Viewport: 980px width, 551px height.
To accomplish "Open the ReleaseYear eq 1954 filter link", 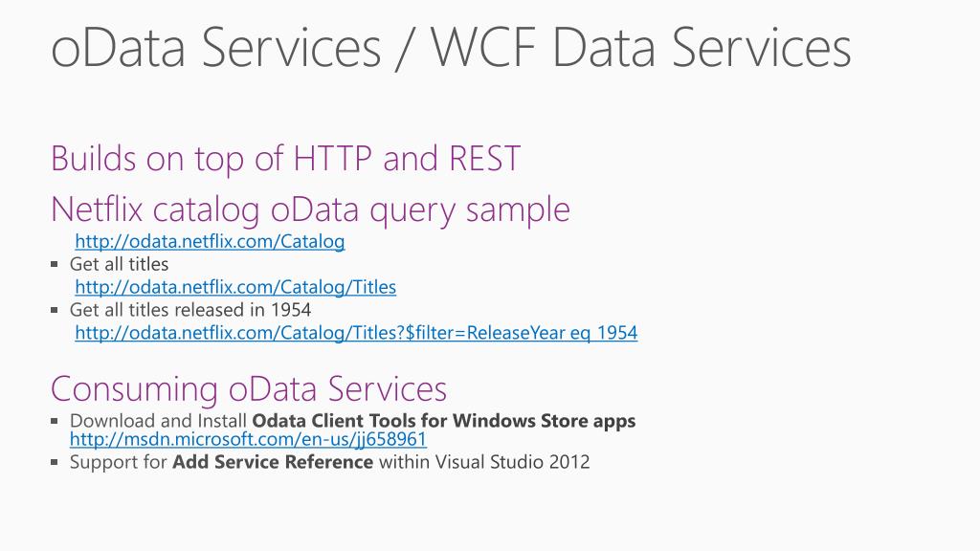I will pyautogui.click(x=356, y=333).
